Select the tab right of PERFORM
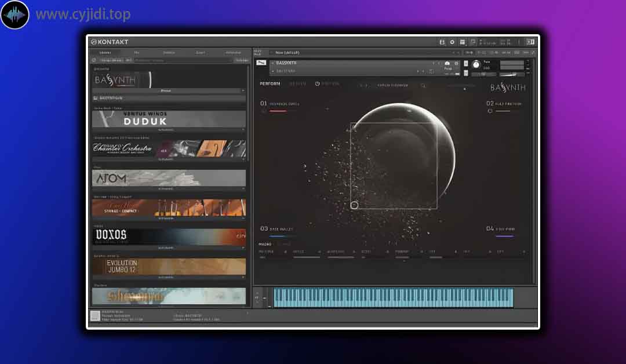626x364 pixels. pyautogui.click(x=297, y=84)
